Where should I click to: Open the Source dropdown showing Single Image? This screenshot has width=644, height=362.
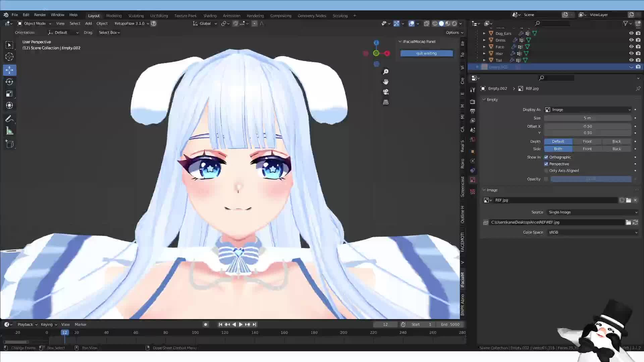click(x=592, y=212)
